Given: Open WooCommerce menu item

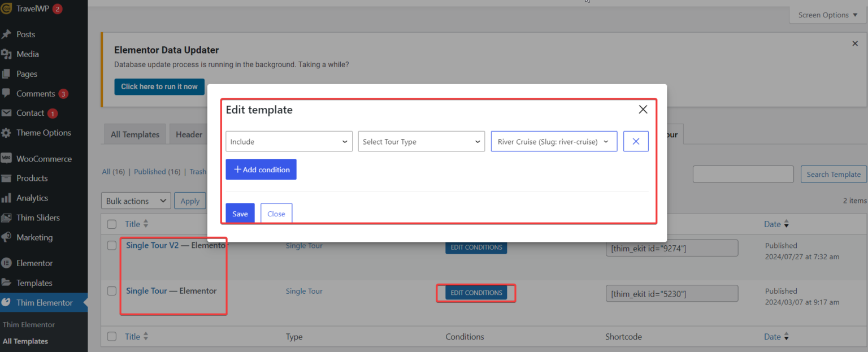Looking at the screenshot, I should click(x=44, y=159).
